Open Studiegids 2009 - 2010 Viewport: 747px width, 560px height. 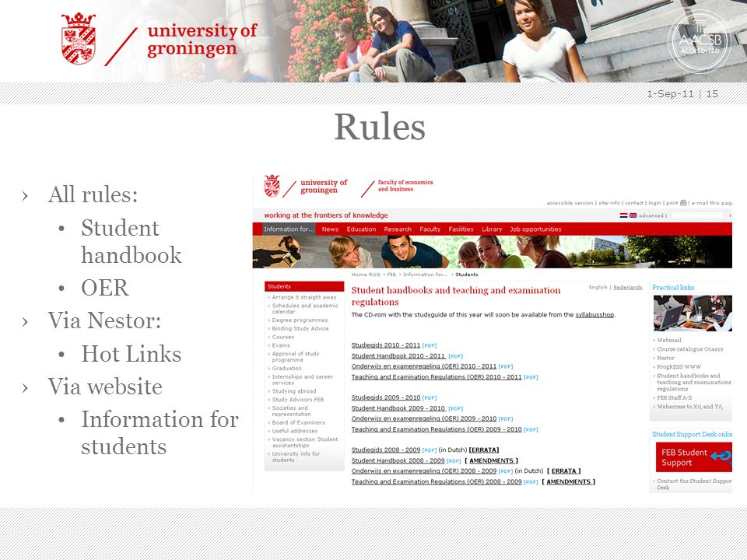click(386, 397)
